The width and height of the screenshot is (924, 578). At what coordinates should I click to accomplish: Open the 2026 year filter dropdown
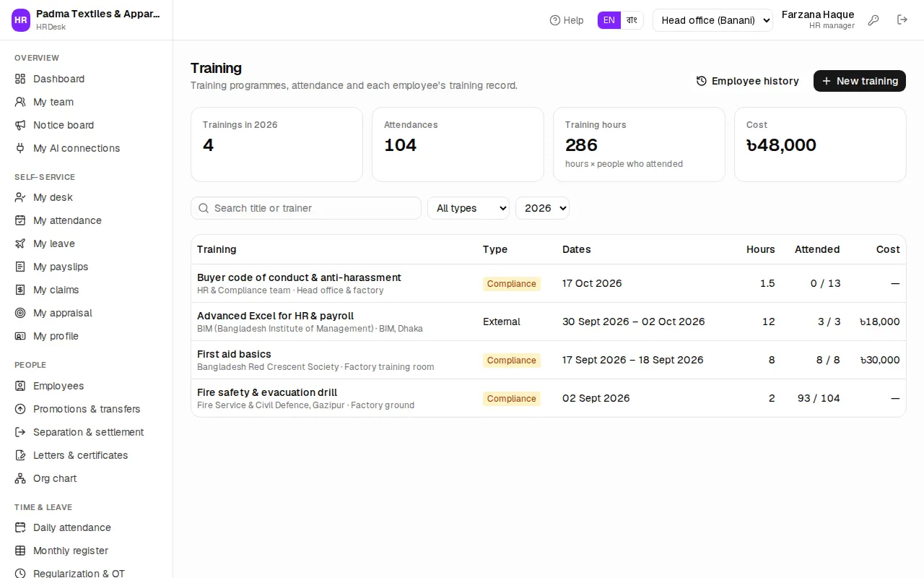(x=542, y=208)
